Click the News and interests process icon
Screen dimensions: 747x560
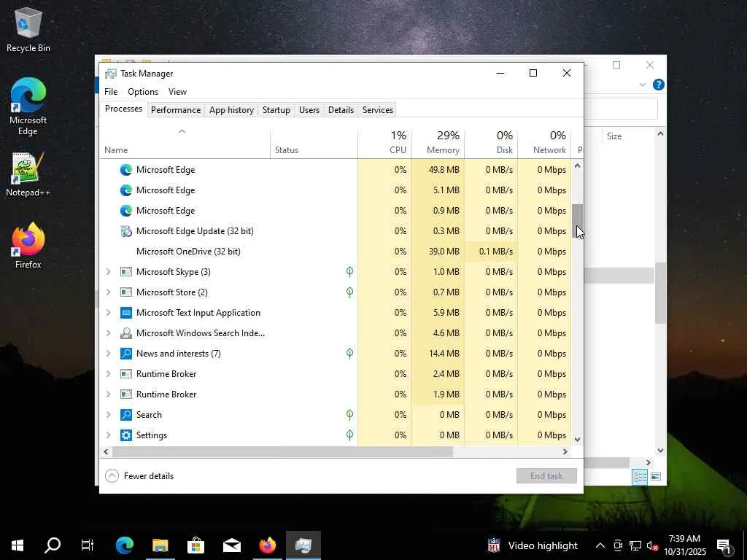[125, 354]
